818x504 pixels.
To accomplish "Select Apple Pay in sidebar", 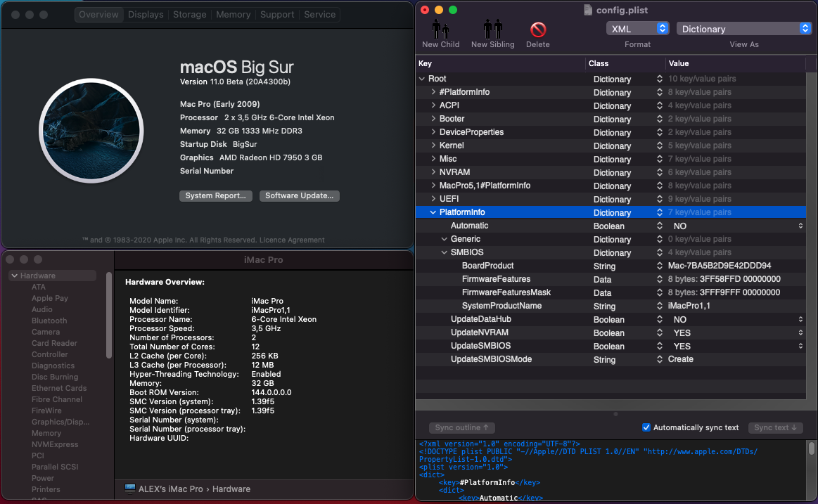I will point(49,298).
